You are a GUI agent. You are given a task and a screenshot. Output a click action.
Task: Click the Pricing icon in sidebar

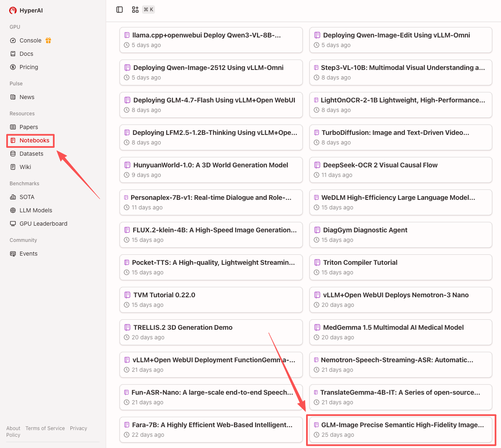13,67
